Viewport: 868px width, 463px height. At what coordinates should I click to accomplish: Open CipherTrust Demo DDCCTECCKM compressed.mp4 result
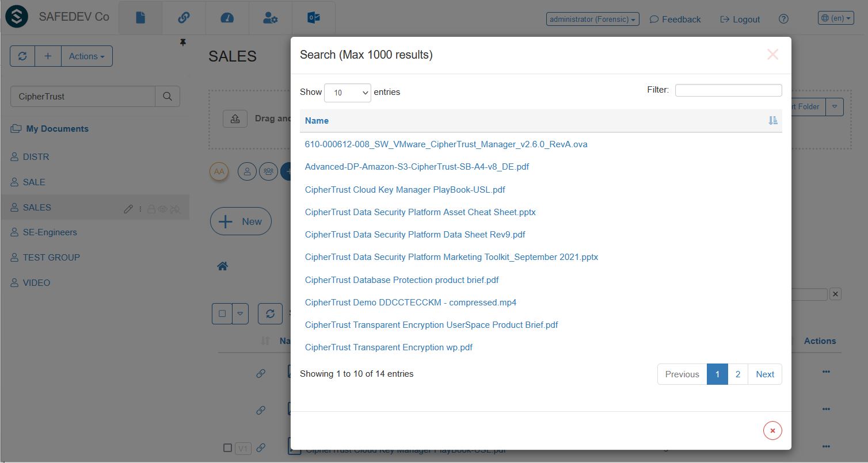pyautogui.click(x=410, y=303)
